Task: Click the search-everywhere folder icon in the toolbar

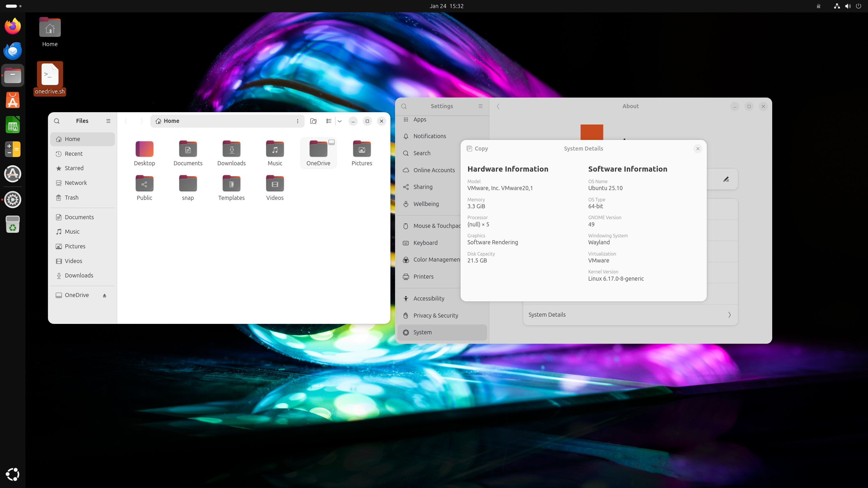Action: coord(313,121)
